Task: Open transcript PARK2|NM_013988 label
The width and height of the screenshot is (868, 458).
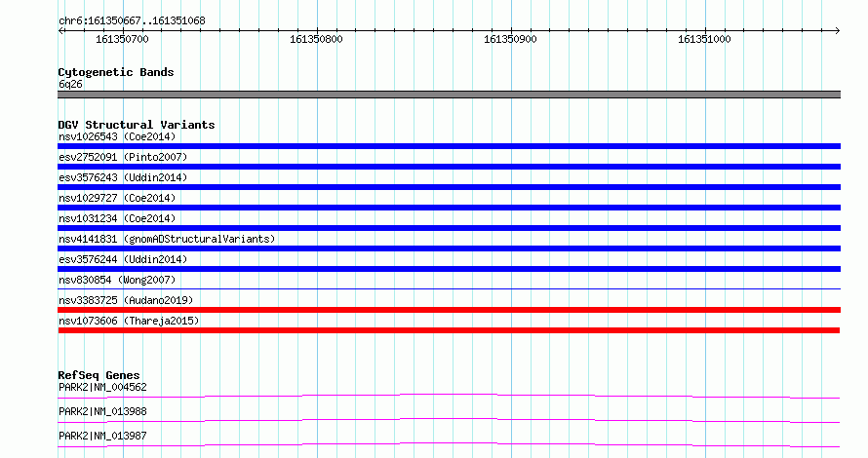Action: (102, 411)
